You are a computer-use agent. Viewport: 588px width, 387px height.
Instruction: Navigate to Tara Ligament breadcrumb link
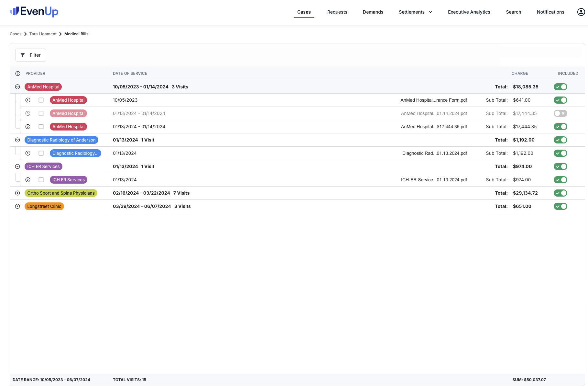pos(43,34)
